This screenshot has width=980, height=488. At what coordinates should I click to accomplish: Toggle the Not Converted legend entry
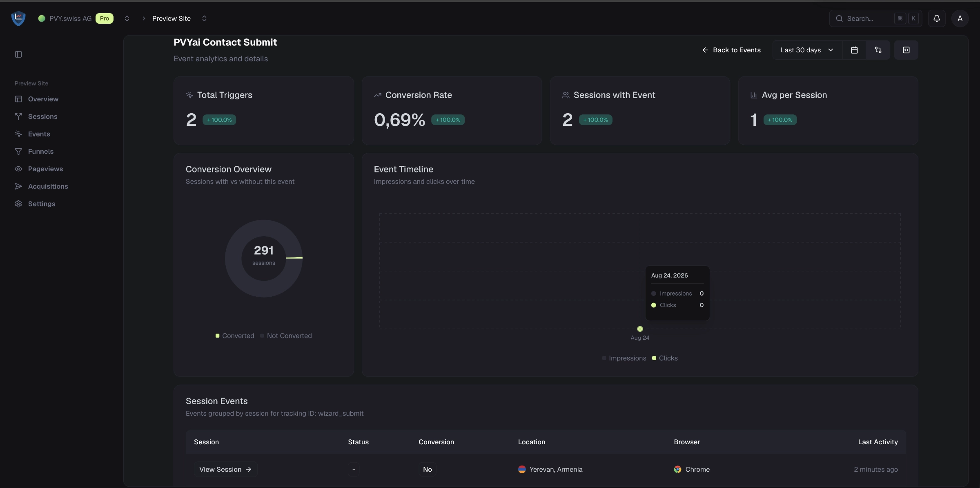286,336
